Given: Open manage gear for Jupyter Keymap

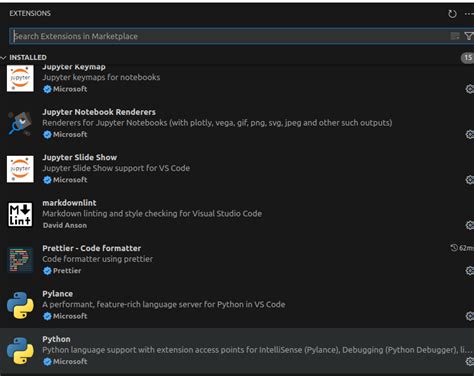Looking at the screenshot, I should click(470, 89).
